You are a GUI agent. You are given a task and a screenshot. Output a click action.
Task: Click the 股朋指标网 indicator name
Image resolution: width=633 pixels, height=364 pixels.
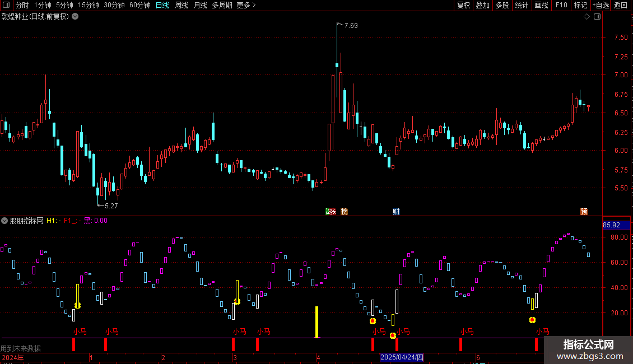pos(27,221)
